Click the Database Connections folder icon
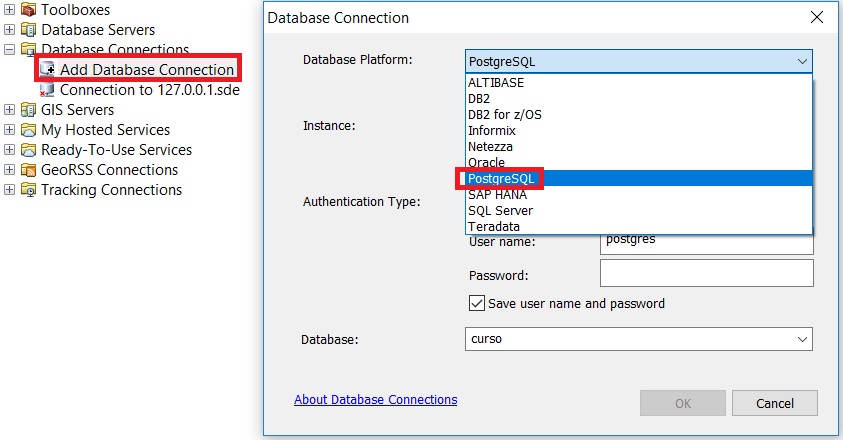 pos(28,49)
